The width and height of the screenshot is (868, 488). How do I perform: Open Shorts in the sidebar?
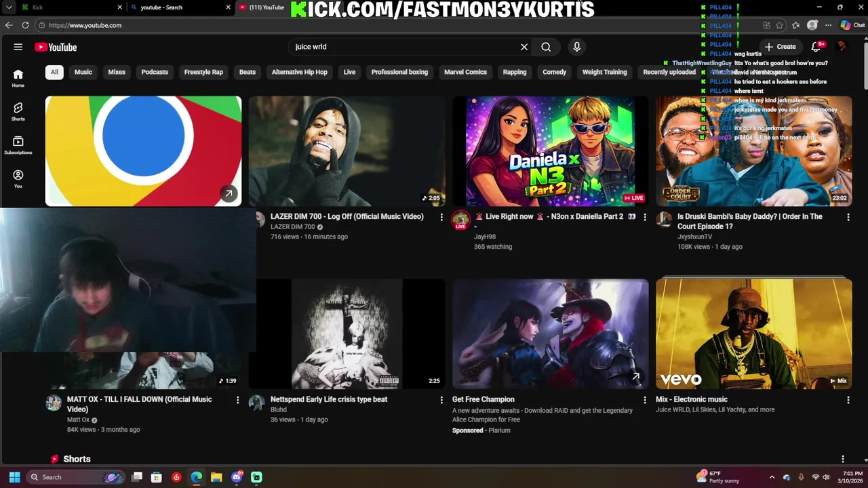click(18, 111)
